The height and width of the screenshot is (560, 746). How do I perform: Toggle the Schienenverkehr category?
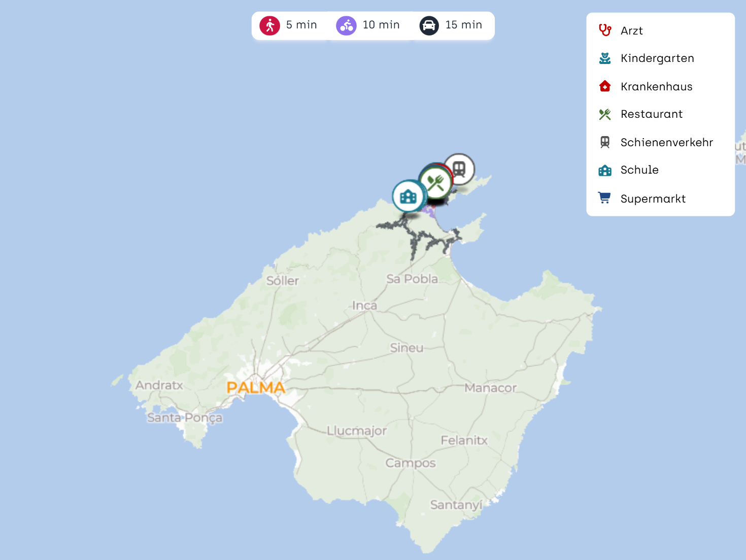point(666,143)
